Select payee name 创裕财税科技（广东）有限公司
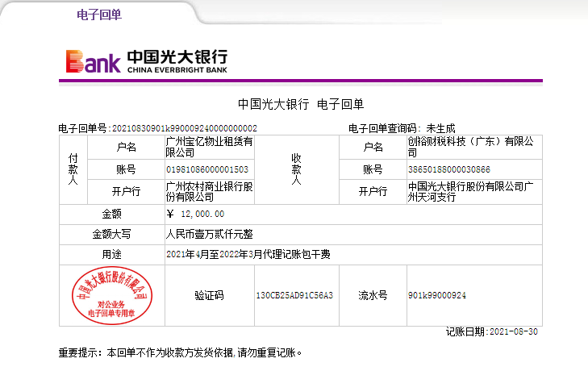Viewport: 588px width, 375px height. (x=470, y=147)
